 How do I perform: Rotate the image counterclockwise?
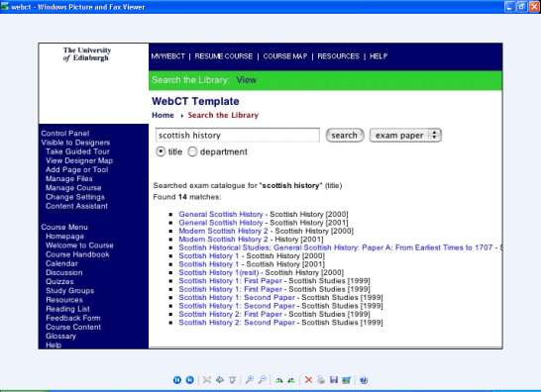click(x=291, y=380)
